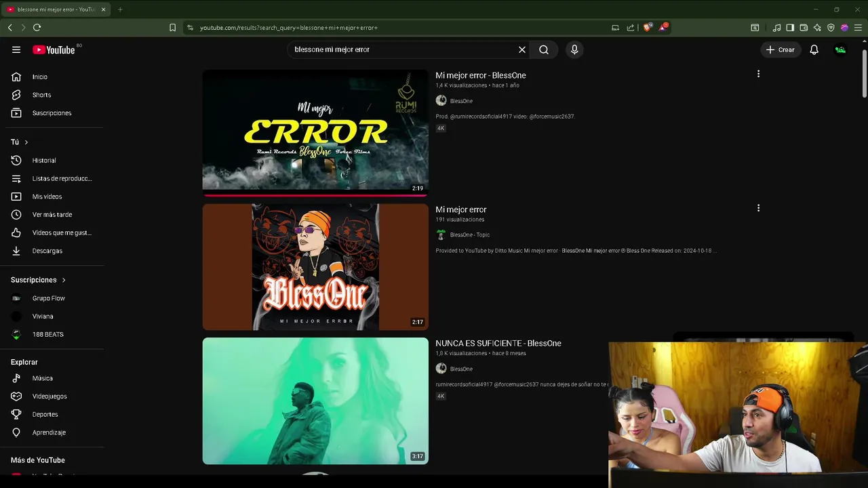The height and width of the screenshot is (488, 868).
Task: Click the install/cast screen icon in address bar
Action: tap(615, 28)
